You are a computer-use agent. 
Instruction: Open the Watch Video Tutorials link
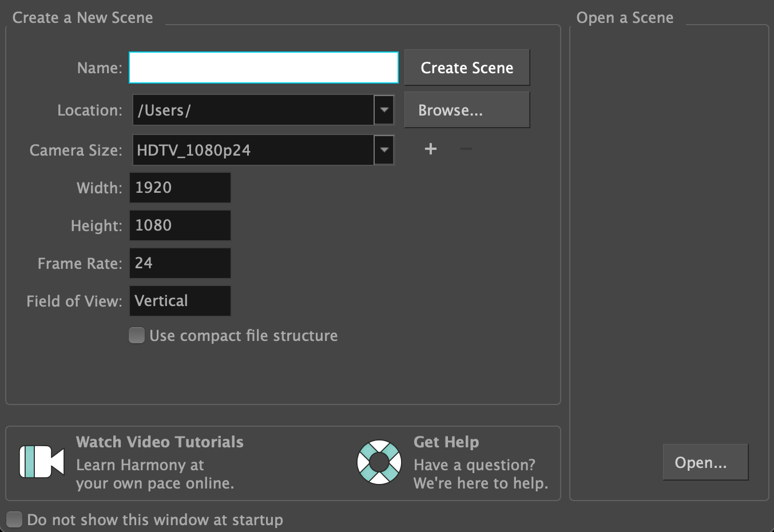pos(160,442)
